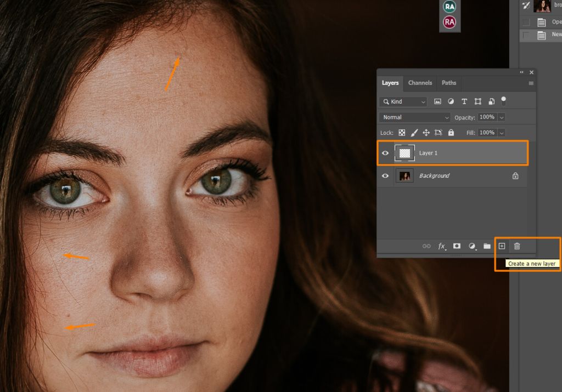This screenshot has height=392, width=562.
Task: Create a new layer using the panel icon
Action: (502, 246)
